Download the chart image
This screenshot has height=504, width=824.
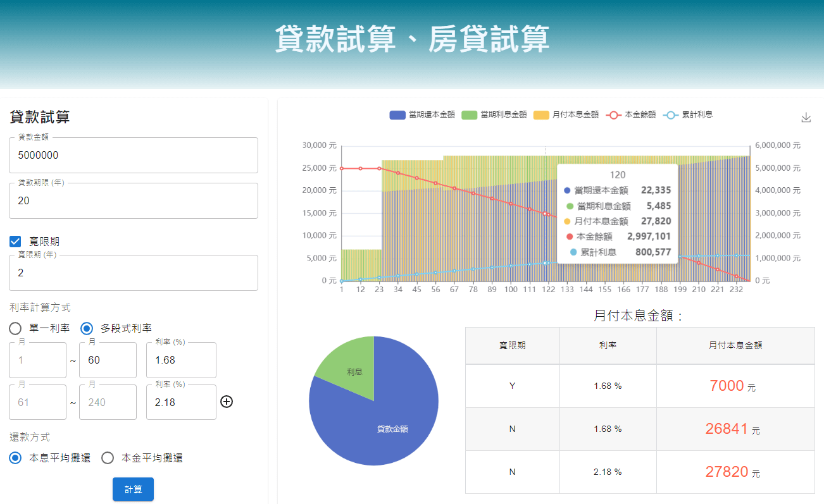coord(806,118)
